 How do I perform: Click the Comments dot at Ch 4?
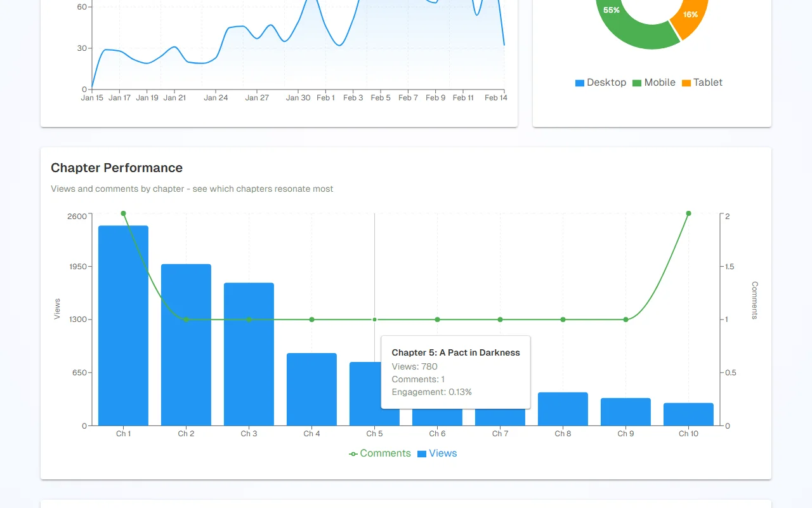click(311, 319)
